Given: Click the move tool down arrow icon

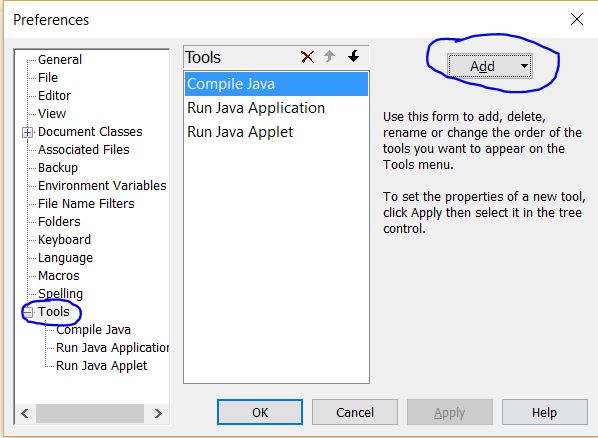Looking at the screenshot, I should click(x=354, y=56).
